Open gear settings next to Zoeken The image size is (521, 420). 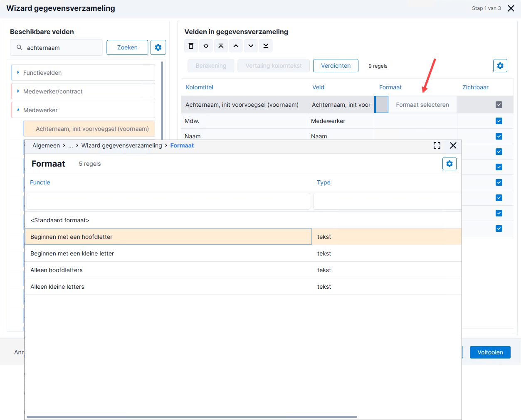point(158,47)
